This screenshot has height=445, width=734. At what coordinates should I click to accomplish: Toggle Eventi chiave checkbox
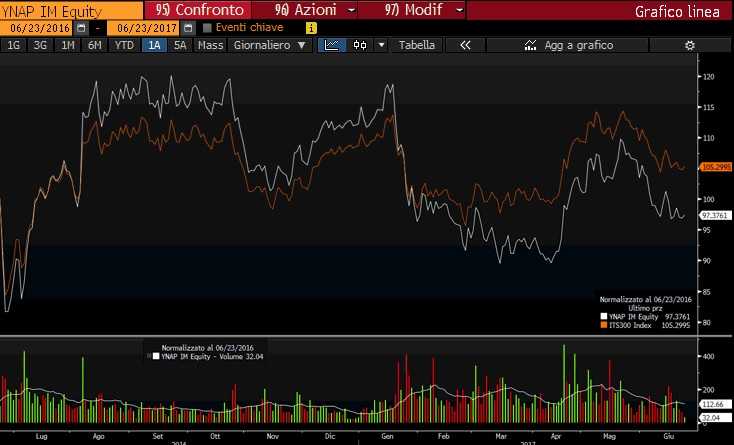click(x=207, y=28)
